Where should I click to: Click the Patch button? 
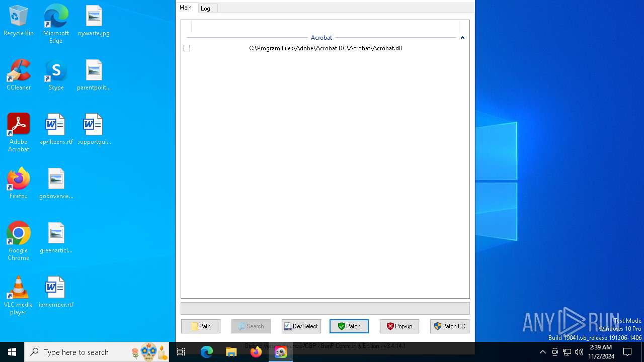349,326
